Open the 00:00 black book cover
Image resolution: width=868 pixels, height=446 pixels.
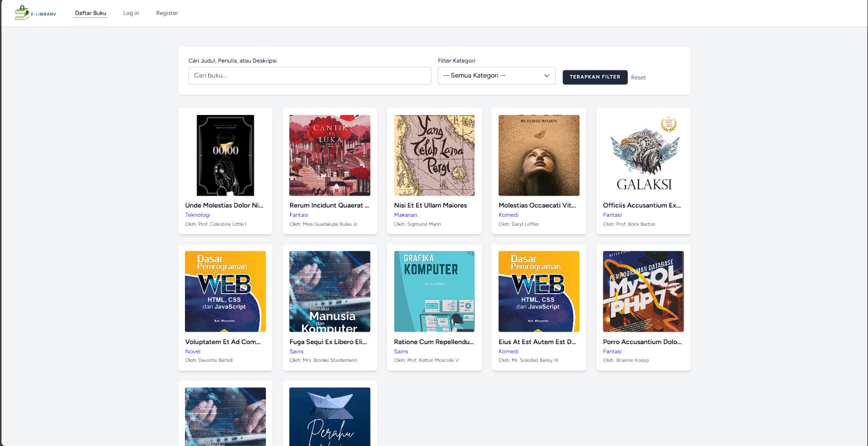pyautogui.click(x=225, y=155)
